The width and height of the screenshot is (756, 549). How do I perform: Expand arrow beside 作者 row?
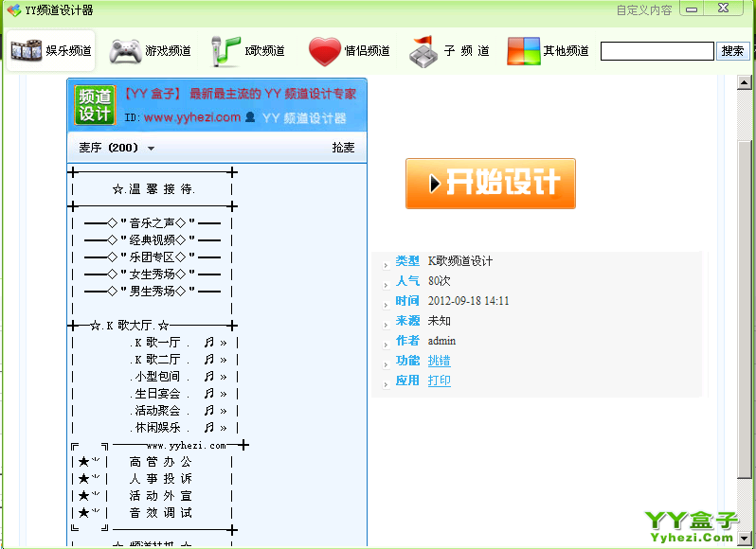[x=386, y=345]
